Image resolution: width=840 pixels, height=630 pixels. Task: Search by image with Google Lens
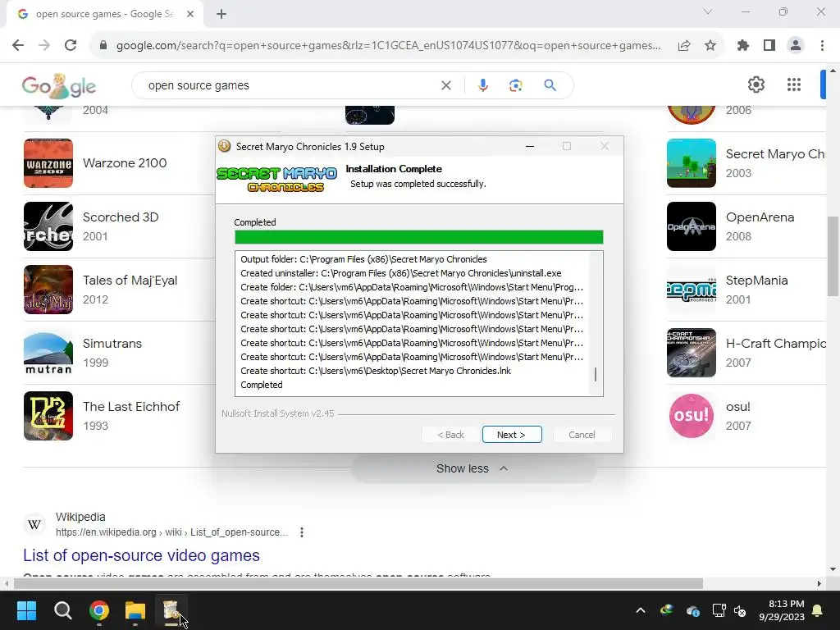point(515,85)
